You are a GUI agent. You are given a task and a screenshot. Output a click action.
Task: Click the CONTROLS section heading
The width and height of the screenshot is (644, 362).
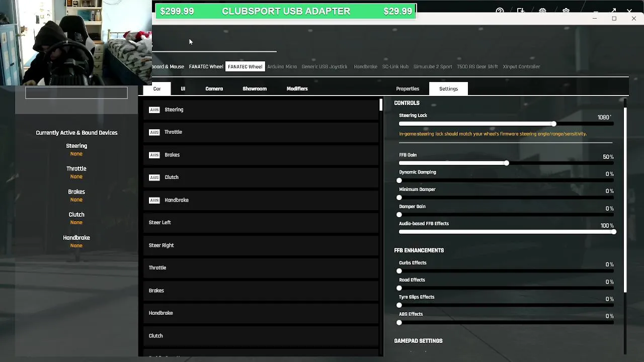pos(407,103)
